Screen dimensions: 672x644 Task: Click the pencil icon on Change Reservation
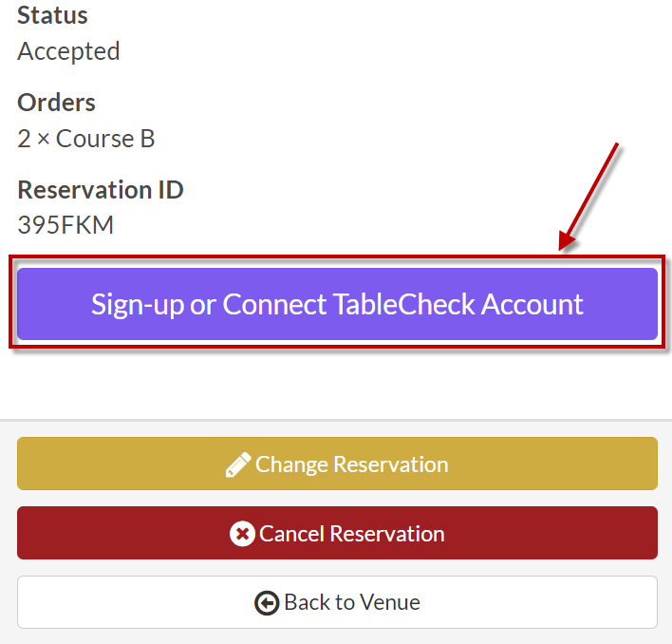(237, 464)
